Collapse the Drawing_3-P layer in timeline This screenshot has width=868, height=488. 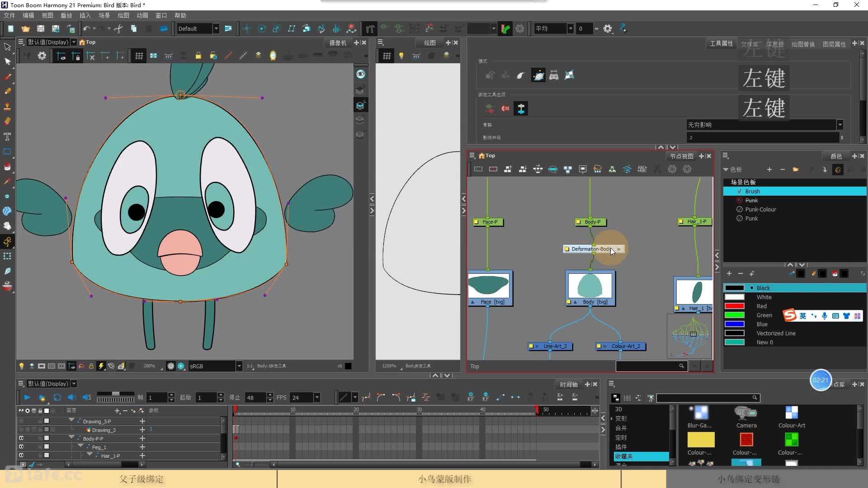71,420
